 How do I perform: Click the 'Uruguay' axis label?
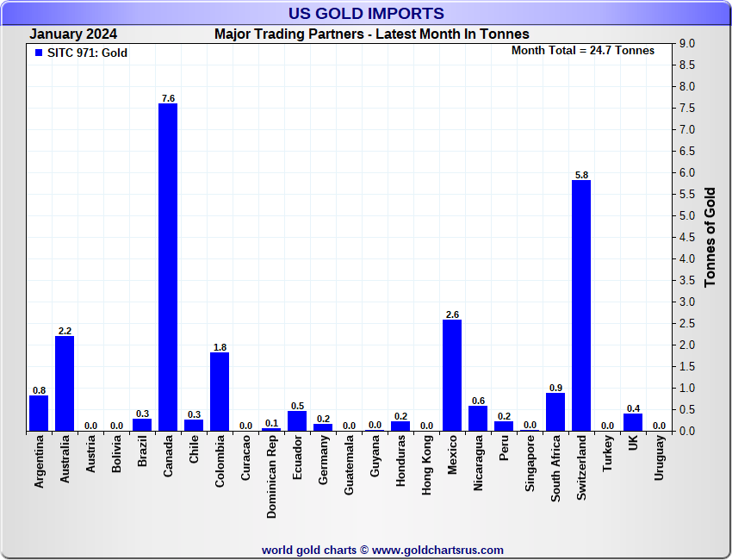(659, 457)
